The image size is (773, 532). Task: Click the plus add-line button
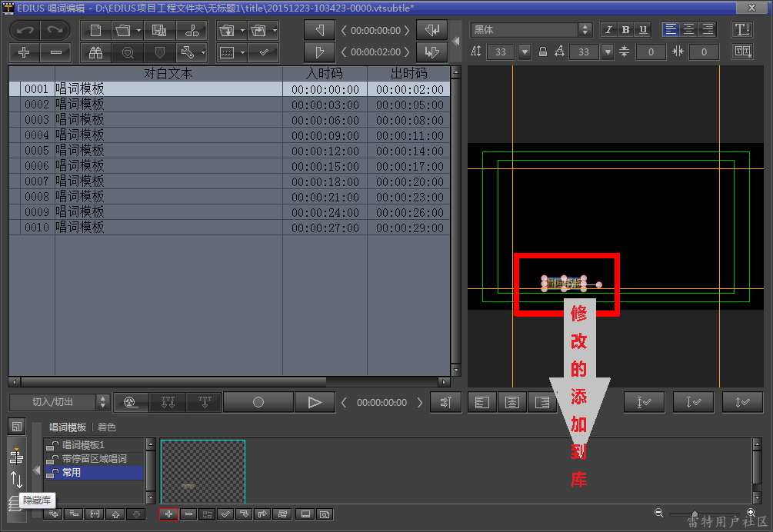point(25,52)
